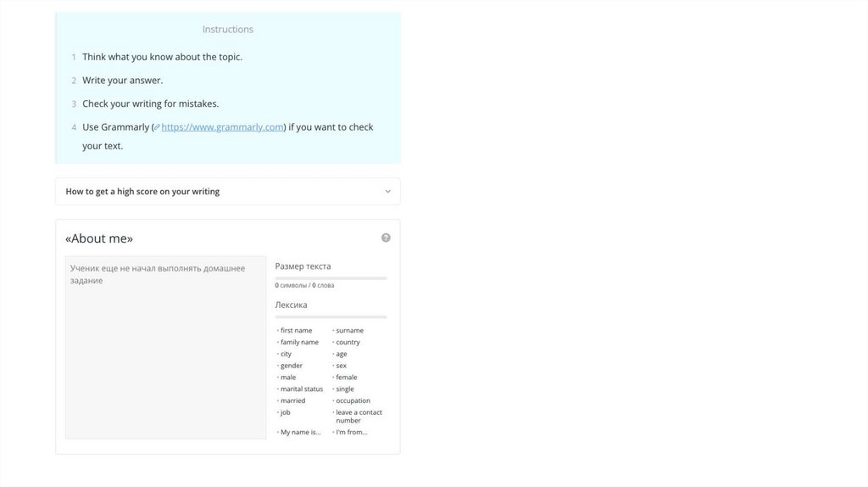Click the help question mark icon

tap(386, 238)
